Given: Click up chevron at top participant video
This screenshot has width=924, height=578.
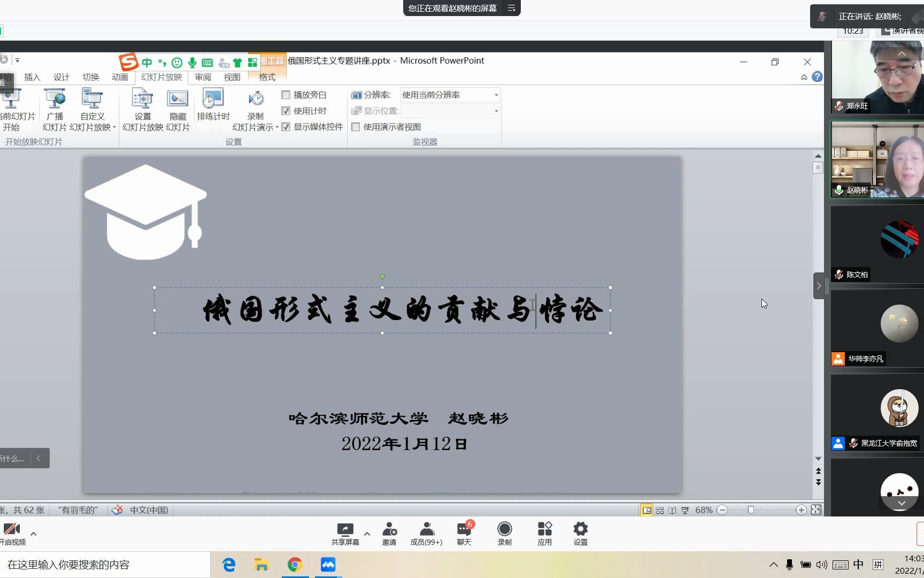Looking at the screenshot, I should 902,54.
